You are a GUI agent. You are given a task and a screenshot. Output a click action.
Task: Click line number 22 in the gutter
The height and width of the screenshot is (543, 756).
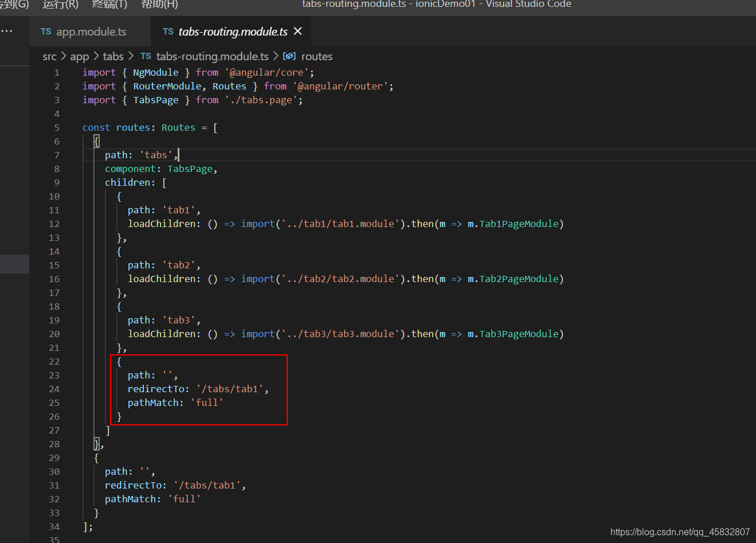(54, 361)
